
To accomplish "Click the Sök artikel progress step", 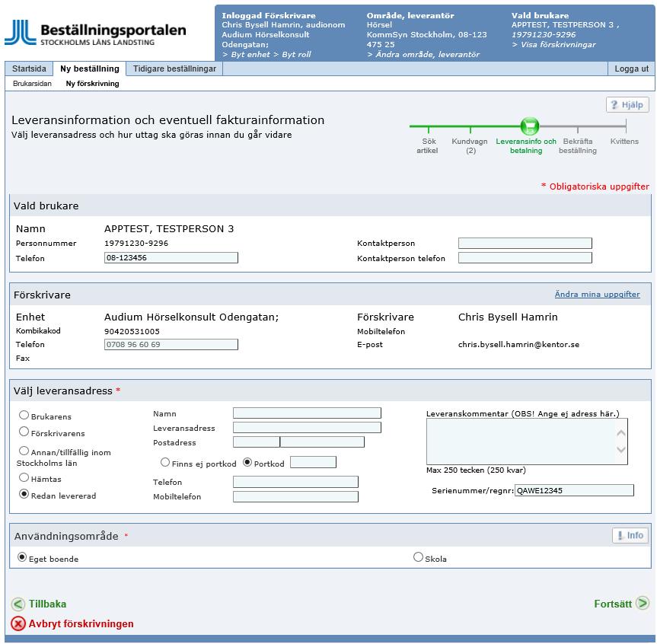I will pos(428,146).
